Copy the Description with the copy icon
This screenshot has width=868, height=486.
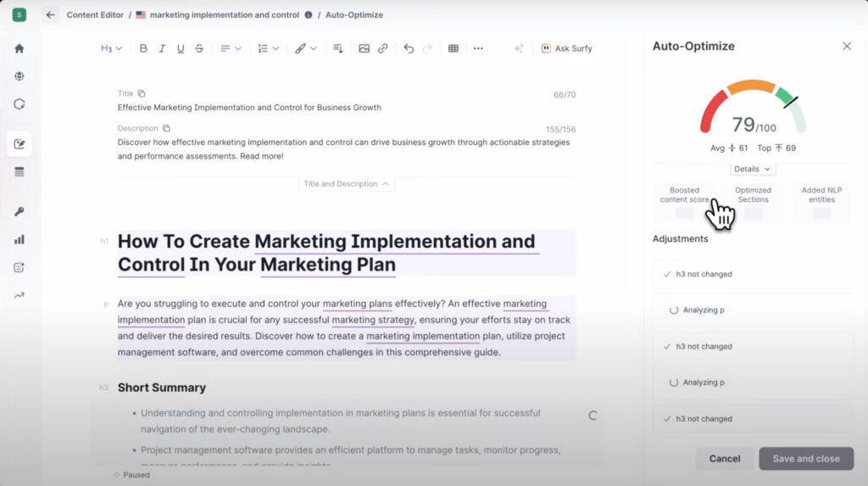(x=166, y=129)
